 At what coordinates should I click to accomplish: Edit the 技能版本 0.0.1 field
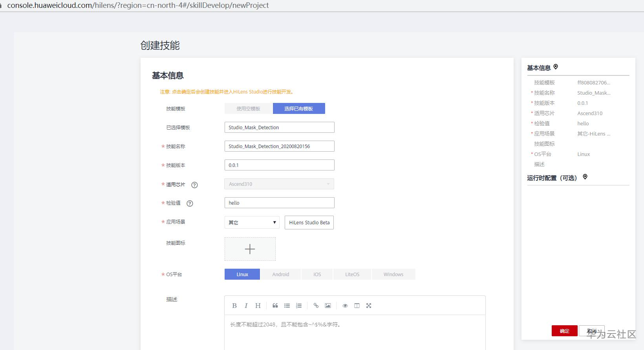click(280, 165)
